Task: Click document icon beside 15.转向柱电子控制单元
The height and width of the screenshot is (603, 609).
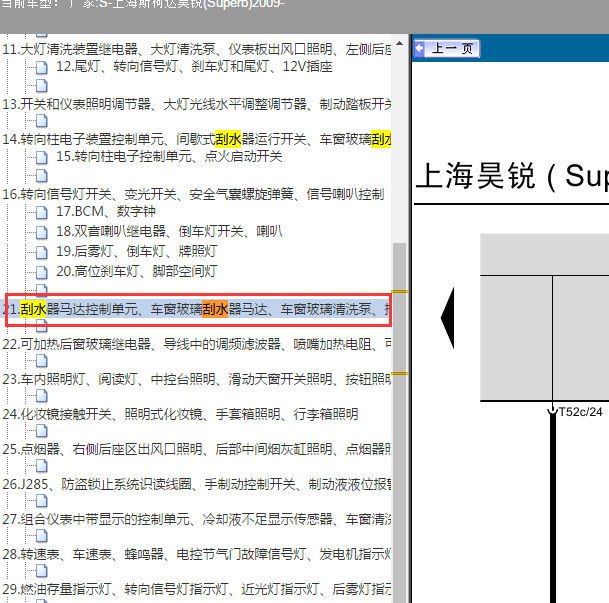Action: click(42, 158)
